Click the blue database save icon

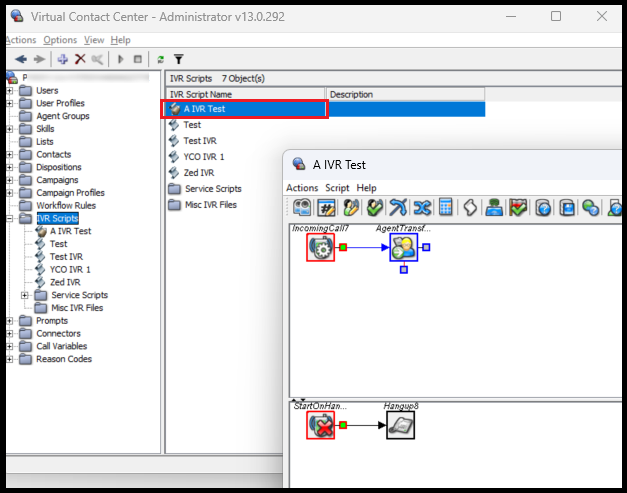click(x=567, y=208)
